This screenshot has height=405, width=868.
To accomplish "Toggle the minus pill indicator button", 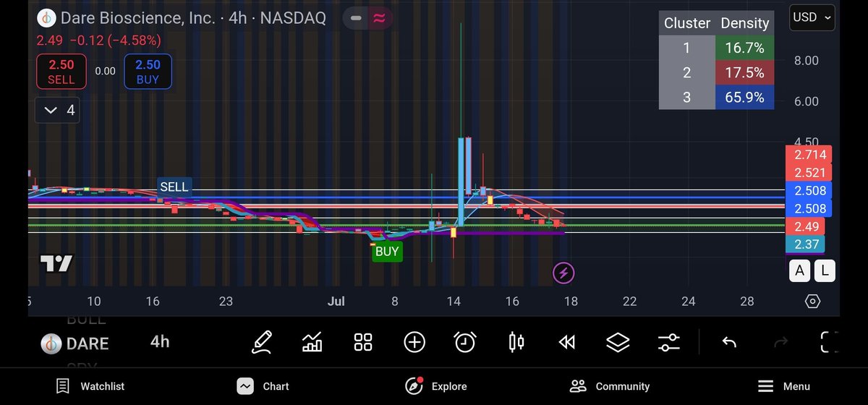I will (x=355, y=18).
